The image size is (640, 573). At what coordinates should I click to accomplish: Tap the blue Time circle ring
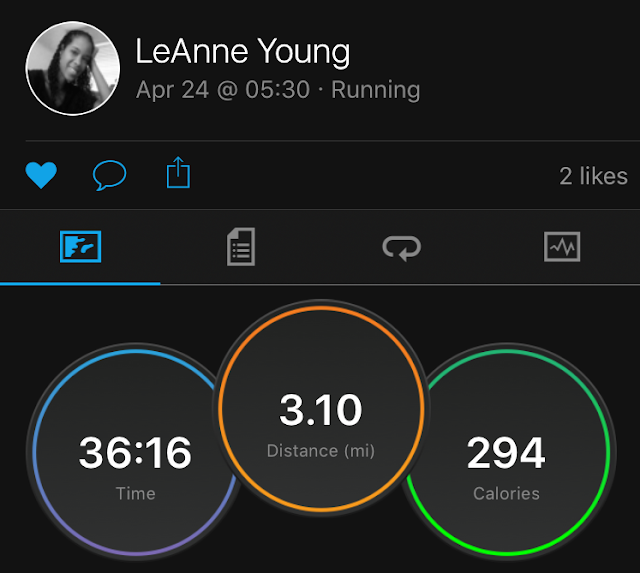click(37, 450)
